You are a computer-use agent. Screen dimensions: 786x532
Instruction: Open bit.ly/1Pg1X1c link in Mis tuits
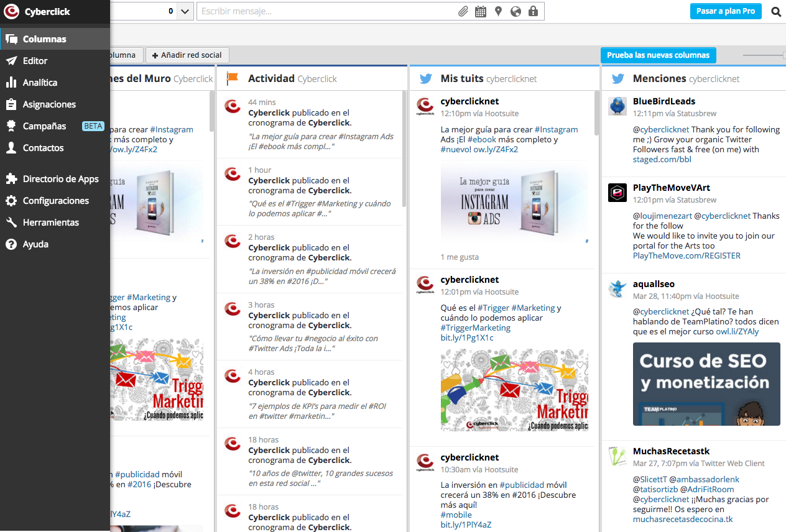pyautogui.click(x=467, y=337)
